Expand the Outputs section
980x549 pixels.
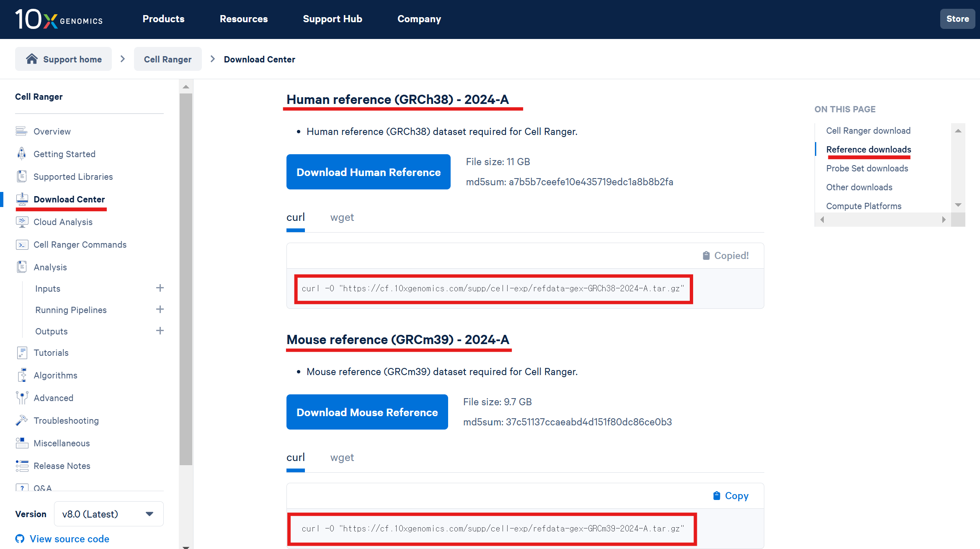160,331
